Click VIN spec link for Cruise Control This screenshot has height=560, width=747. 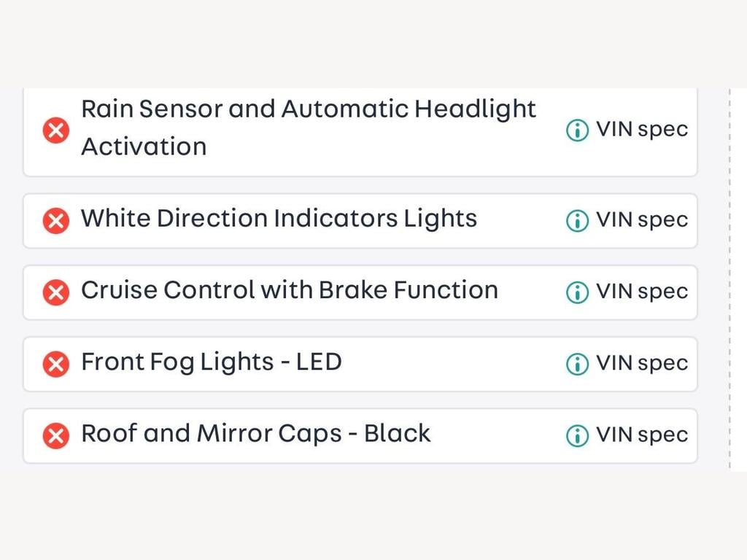642,292
